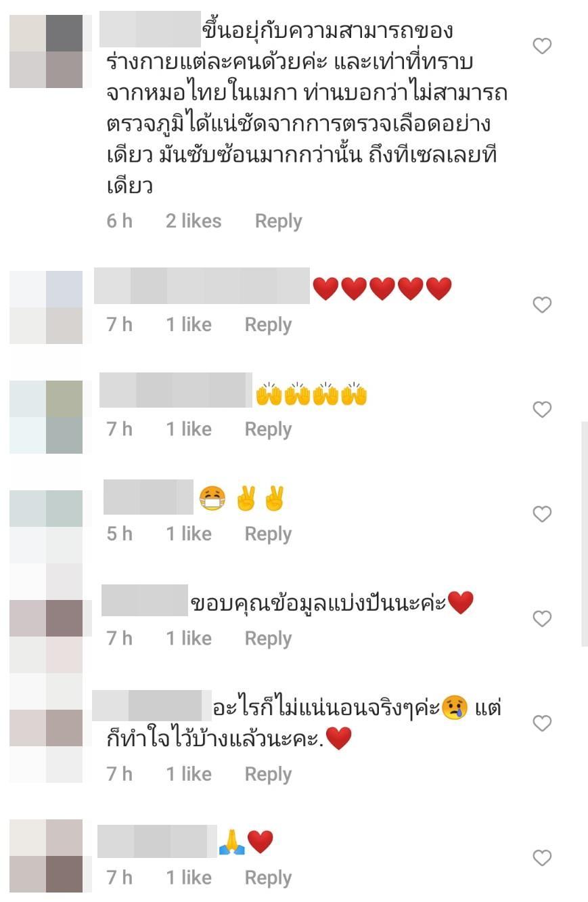
Task: Like the raised hands emoji comment
Action: click(542, 409)
